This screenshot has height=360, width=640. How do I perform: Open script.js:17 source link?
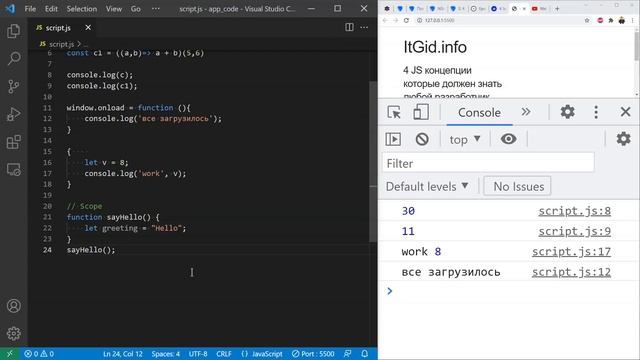pos(571,252)
